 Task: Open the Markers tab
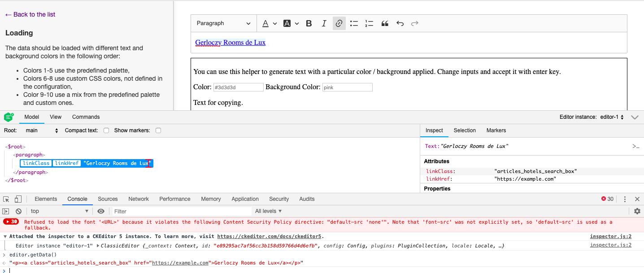[x=496, y=130]
